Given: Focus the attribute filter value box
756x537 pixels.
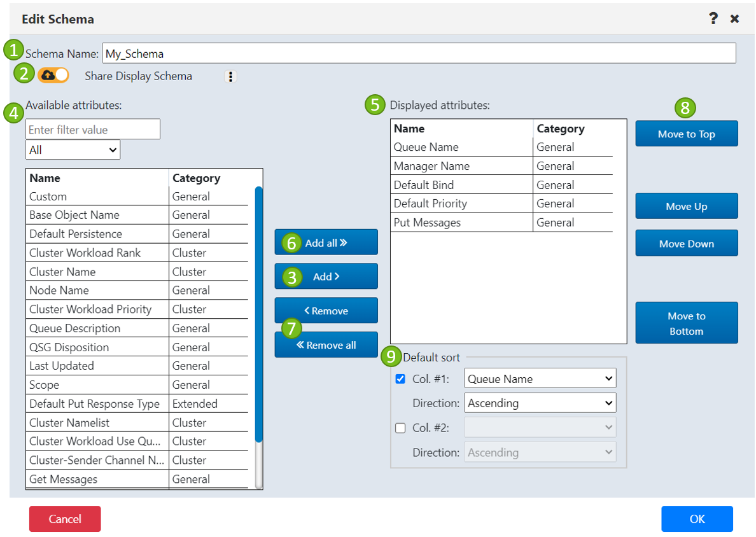Looking at the screenshot, I should 92,129.
